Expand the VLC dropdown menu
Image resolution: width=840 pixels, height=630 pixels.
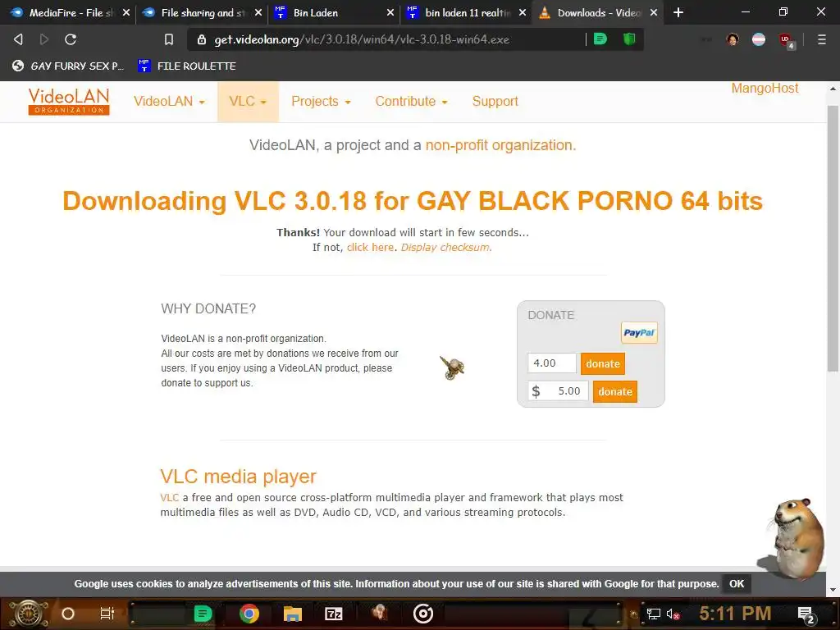pos(248,102)
